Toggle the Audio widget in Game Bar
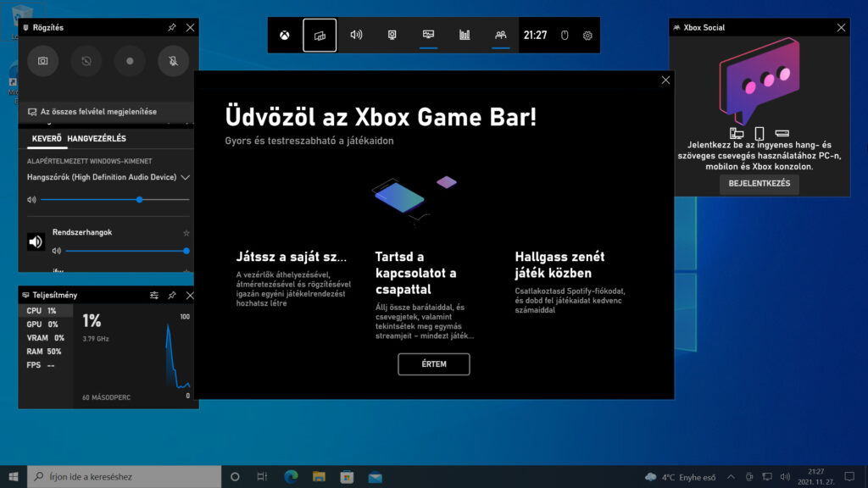The height and width of the screenshot is (488, 868). [356, 36]
